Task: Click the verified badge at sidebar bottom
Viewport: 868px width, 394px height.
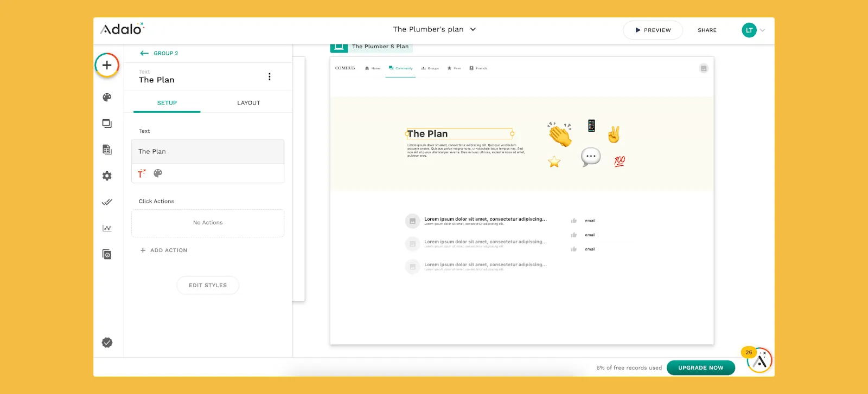Action: pos(107,343)
